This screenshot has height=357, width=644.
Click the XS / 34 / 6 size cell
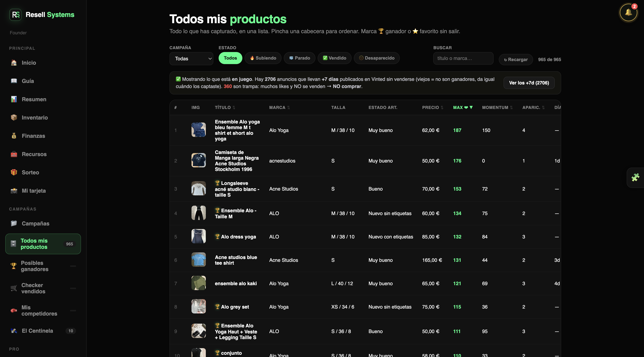343,307
